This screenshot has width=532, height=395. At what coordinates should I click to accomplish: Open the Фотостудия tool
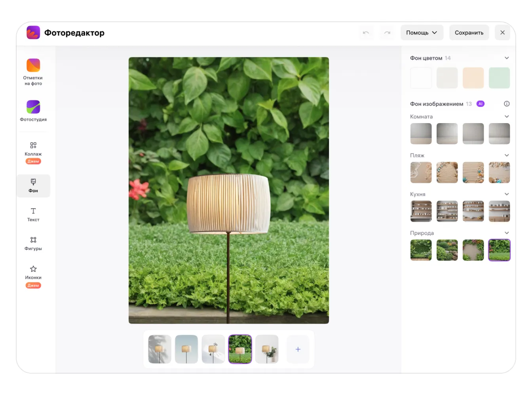point(33,110)
